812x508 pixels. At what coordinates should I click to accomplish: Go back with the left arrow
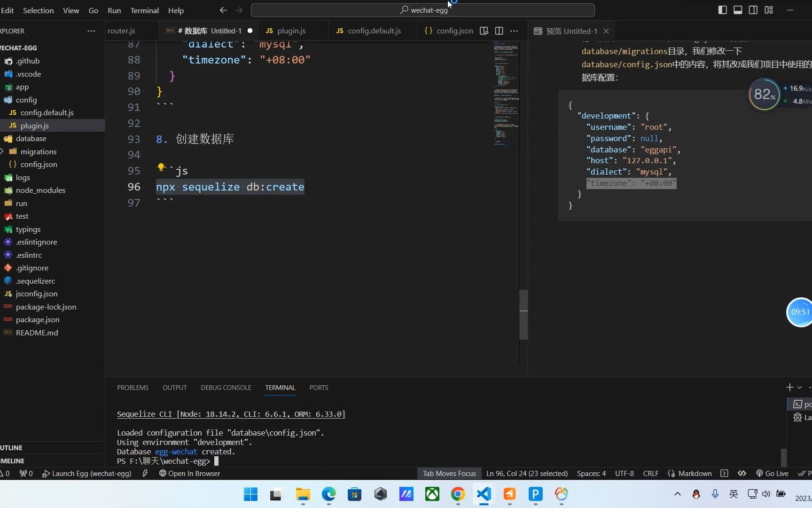pyautogui.click(x=223, y=10)
